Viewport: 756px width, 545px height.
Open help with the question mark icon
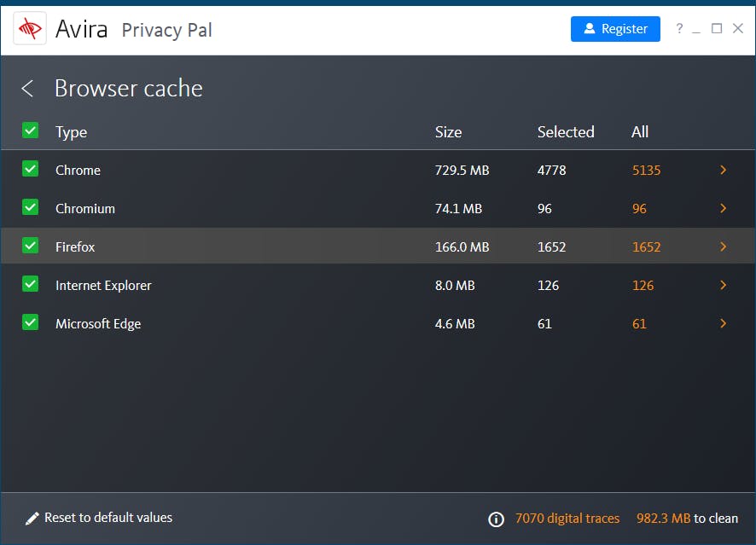pyautogui.click(x=679, y=28)
